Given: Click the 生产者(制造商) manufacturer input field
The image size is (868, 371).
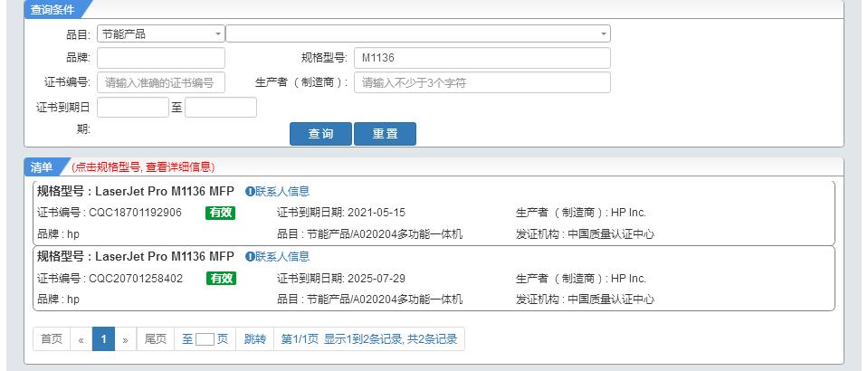Looking at the screenshot, I should [x=482, y=82].
